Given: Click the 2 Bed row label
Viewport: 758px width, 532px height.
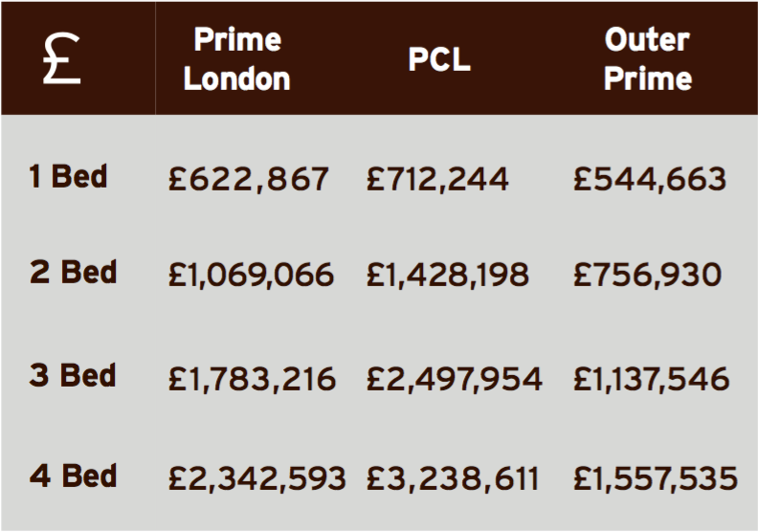Looking at the screenshot, I should tap(73, 273).
